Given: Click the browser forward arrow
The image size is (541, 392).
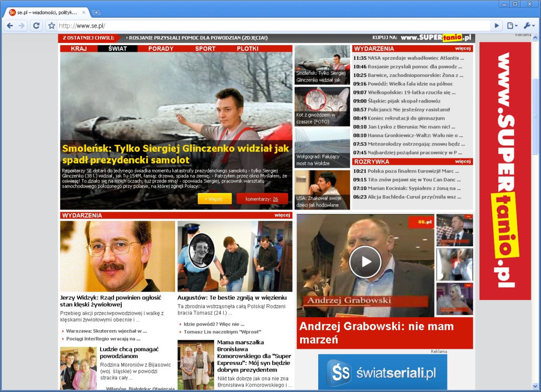Looking at the screenshot, I should (x=22, y=26).
